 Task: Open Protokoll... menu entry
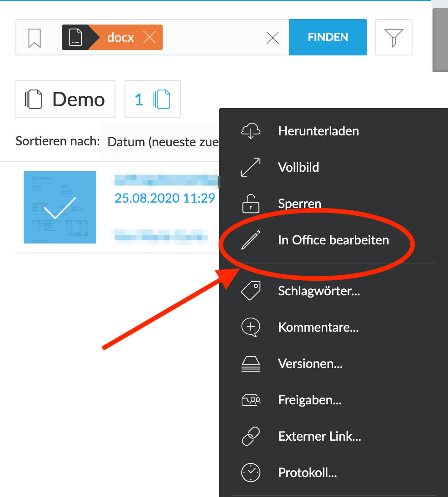point(308,472)
